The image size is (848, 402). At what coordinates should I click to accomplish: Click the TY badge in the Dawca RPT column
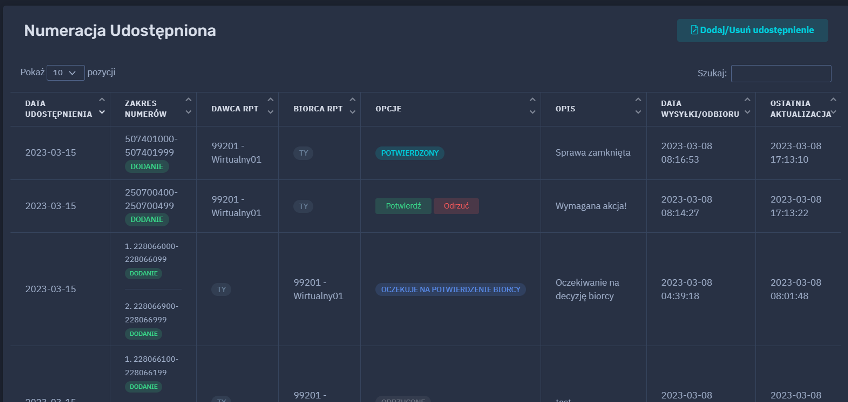(x=221, y=289)
